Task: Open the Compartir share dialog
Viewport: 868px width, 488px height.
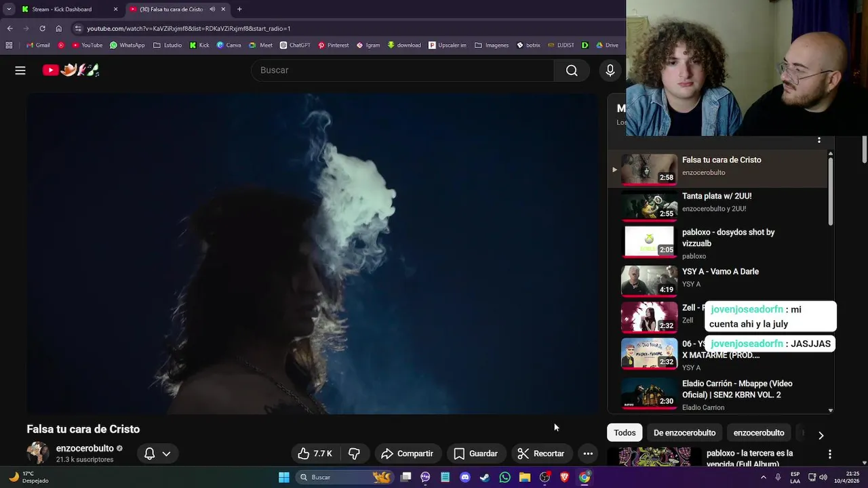Action: [407, 453]
